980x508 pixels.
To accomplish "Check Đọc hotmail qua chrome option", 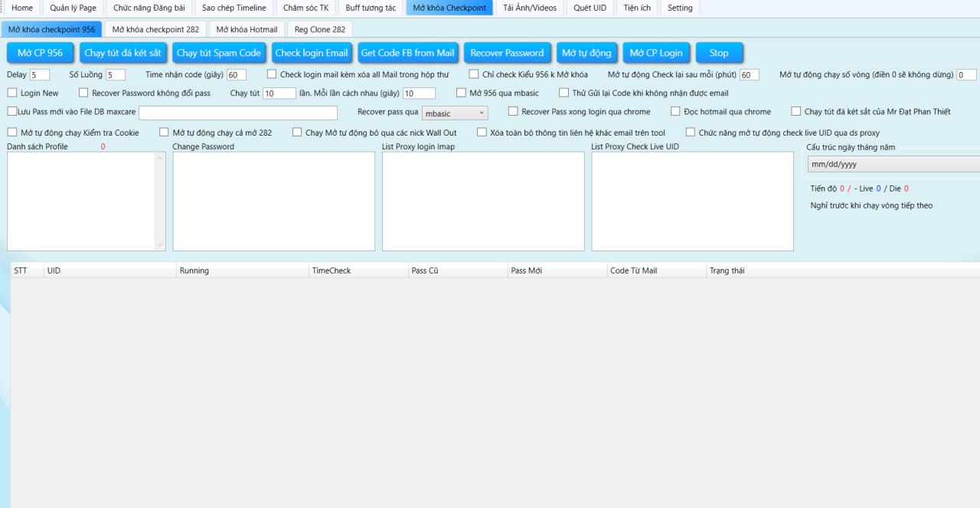I will 675,112.
